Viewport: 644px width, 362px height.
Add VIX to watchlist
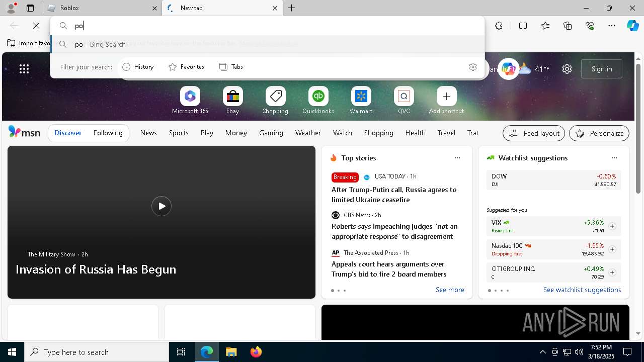click(x=612, y=226)
